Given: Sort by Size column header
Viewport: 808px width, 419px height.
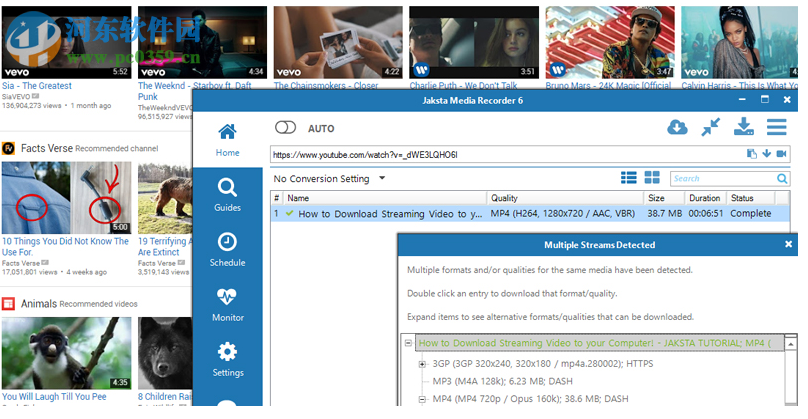Looking at the screenshot, I should [x=664, y=198].
